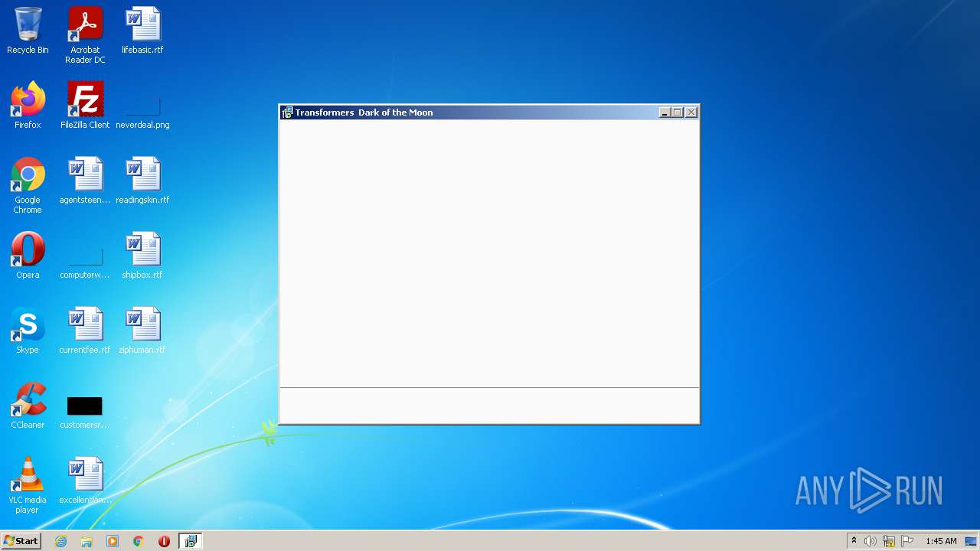Image resolution: width=980 pixels, height=551 pixels.
Task: Maximize the Transformers Dark of the Moon window
Action: (677, 112)
